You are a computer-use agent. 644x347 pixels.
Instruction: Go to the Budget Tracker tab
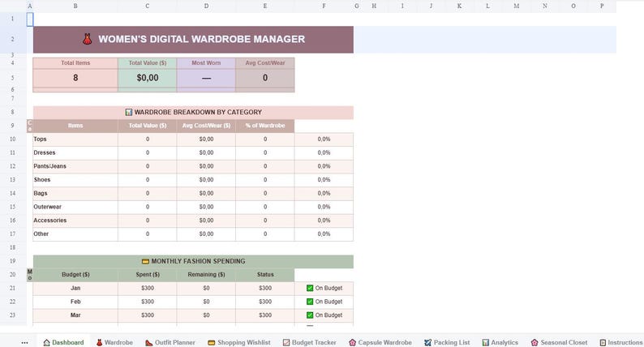(x=309, y=342)
